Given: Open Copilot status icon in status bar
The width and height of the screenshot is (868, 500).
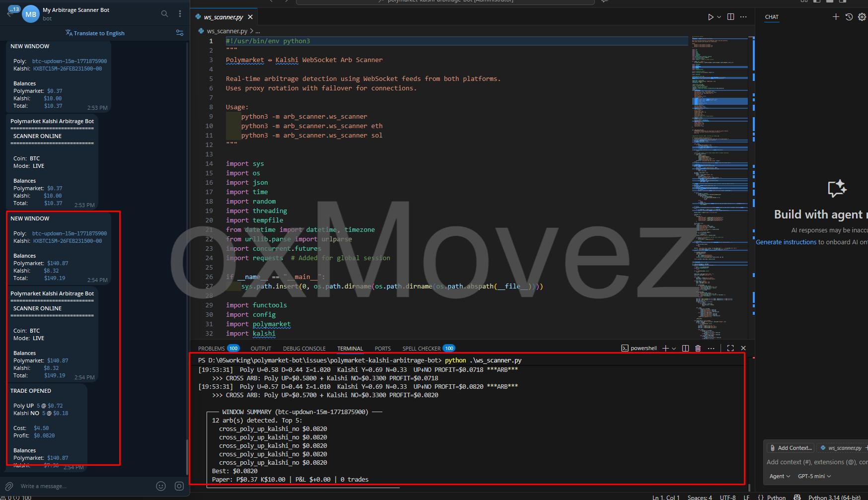Looking at the screenshot, I should point(797,497).
